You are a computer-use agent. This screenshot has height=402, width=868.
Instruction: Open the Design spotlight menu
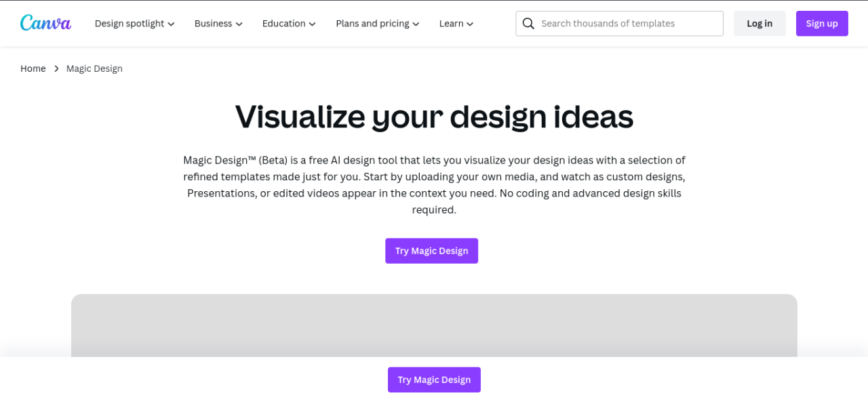[x=134, y=24]
